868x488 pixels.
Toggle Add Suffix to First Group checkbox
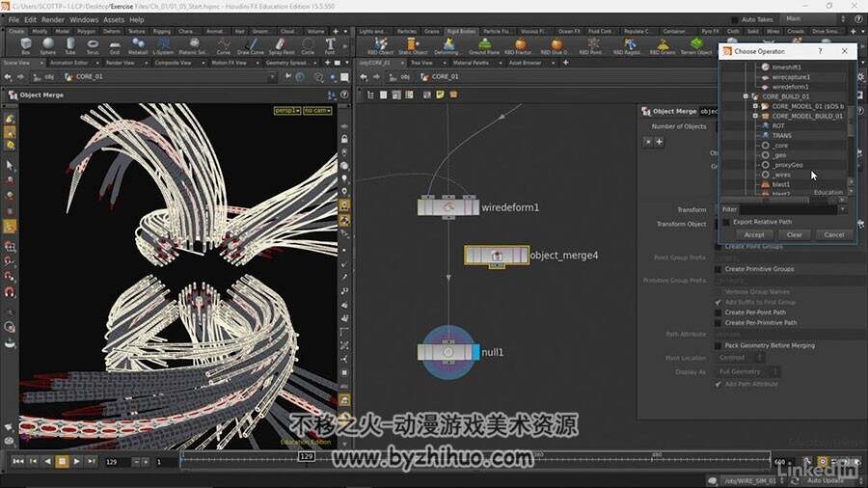pos(718,302)
